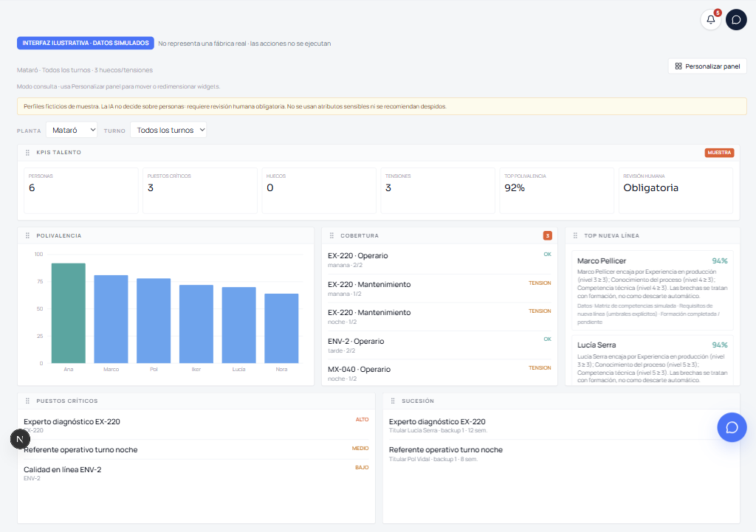Click the Top Polivalencia 92% KPI card
756x532 pixels.
557,190
